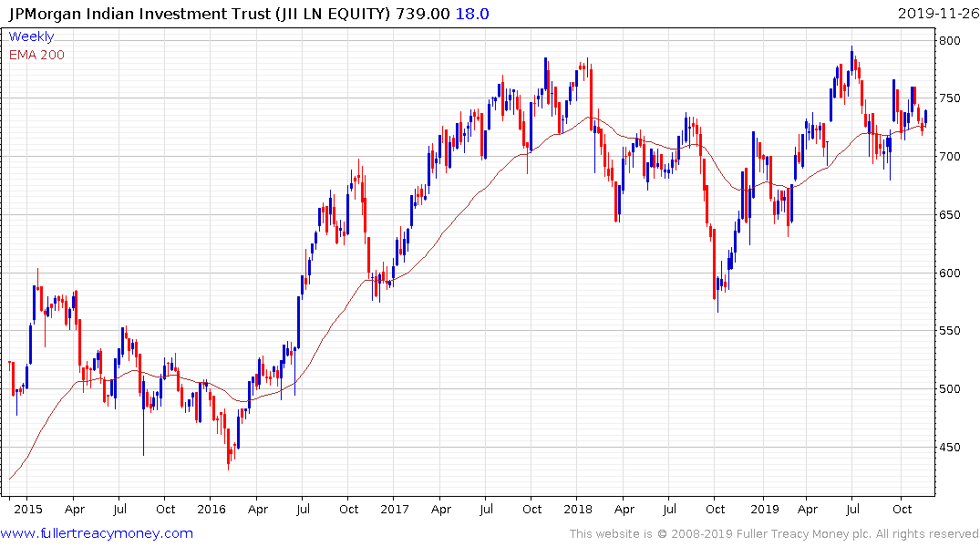Click the 2016 year axis label
Image resolution: width=980 pixels, height=547 pixels.
[211, 509]
